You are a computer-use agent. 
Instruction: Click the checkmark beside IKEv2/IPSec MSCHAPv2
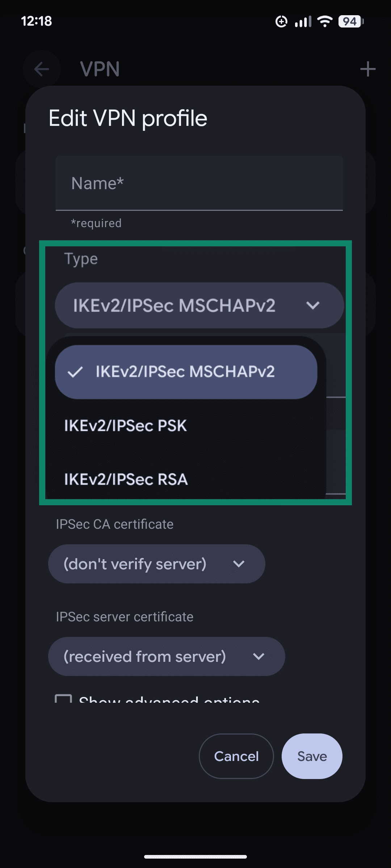point(76,372)
